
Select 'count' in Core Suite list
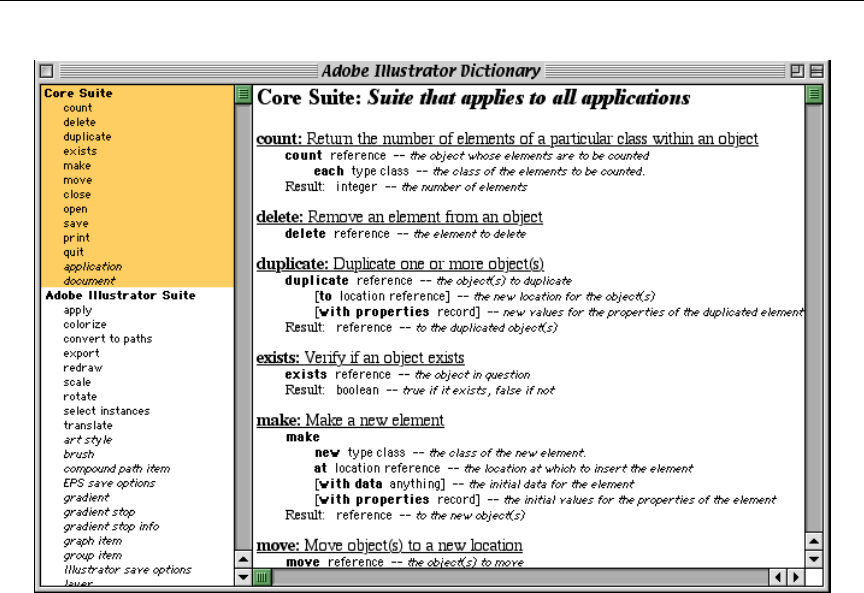tap(78, 108)
